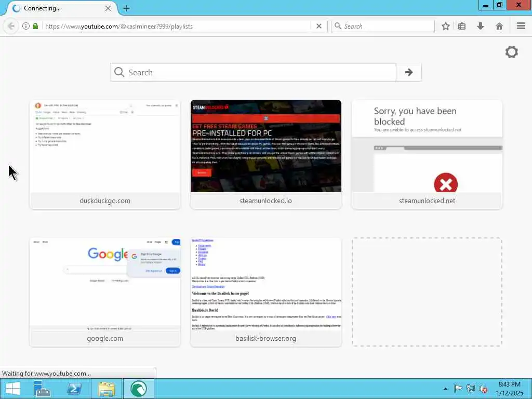Click the google.com tile label
This screenshot has height=399, width=532.
coord(105,339)
